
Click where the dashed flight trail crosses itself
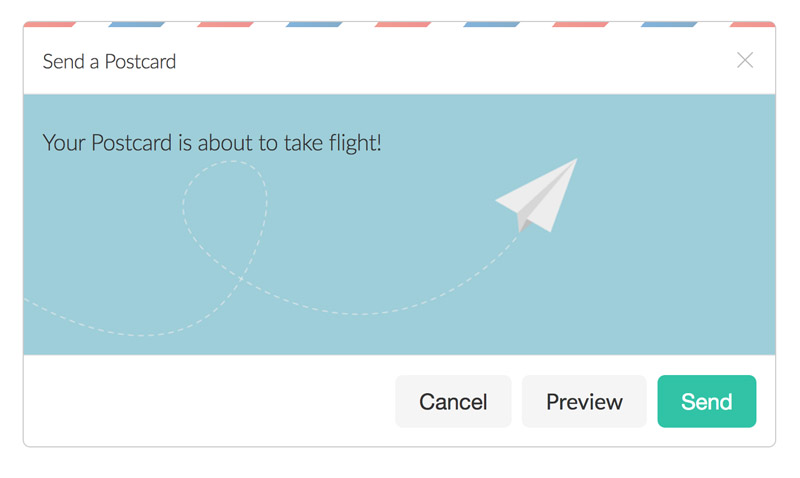(x=241, y=279)
